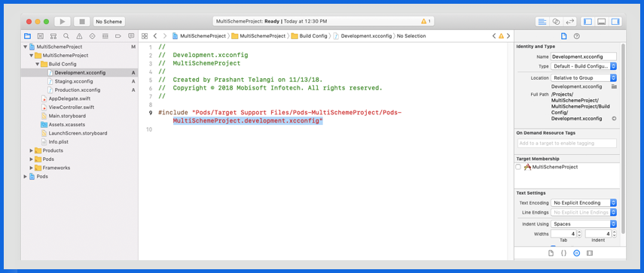This screenshot has height=273, width=644.
Task: Open the Type dropdown
Action: (584, 66)
